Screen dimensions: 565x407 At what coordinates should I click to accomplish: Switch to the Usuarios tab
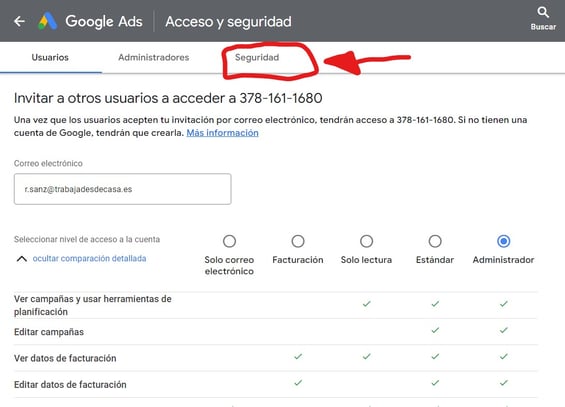coord(50,57)
